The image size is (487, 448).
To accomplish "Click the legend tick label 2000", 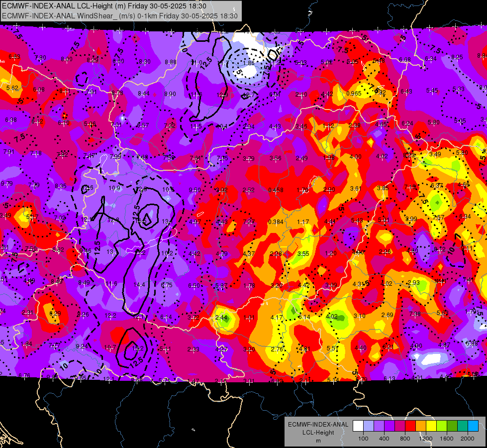I will click(x=468, y=439).
